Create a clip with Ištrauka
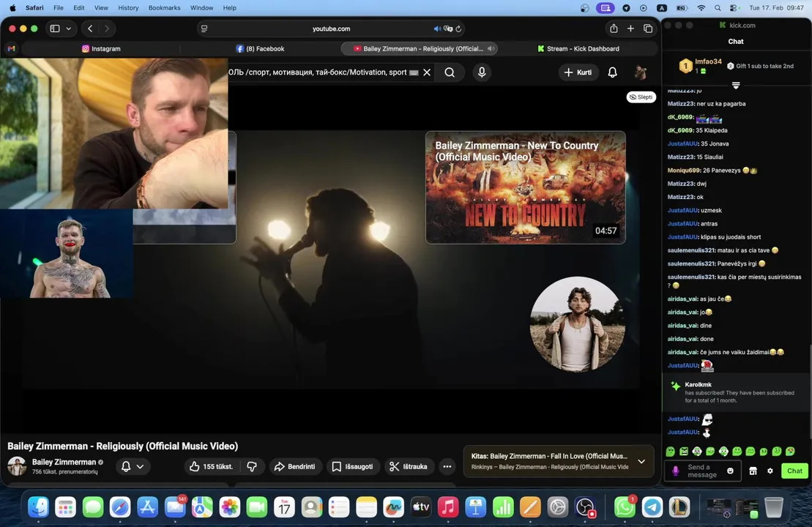 [409, 466]
